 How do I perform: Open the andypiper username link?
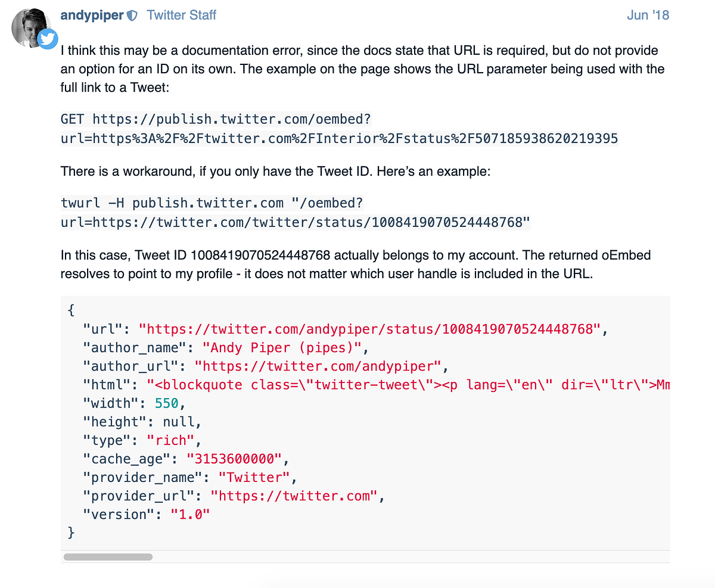(x=92, y=14)
